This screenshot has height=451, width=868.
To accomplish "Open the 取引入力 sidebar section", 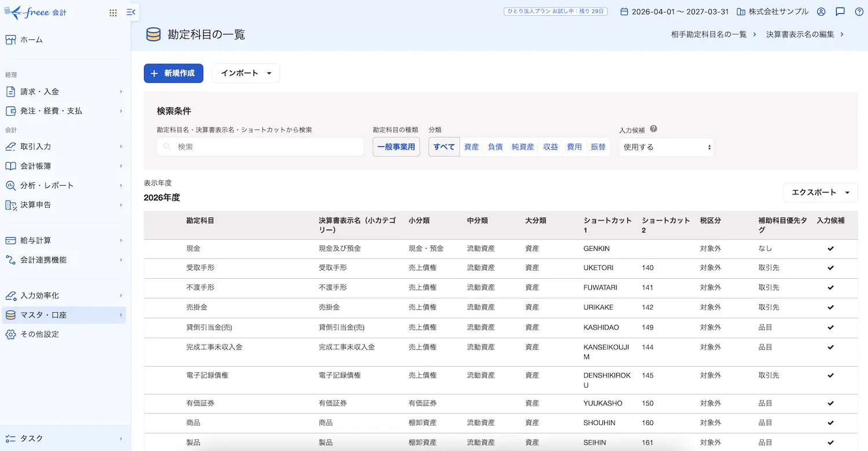I will (x=64, y=147).
